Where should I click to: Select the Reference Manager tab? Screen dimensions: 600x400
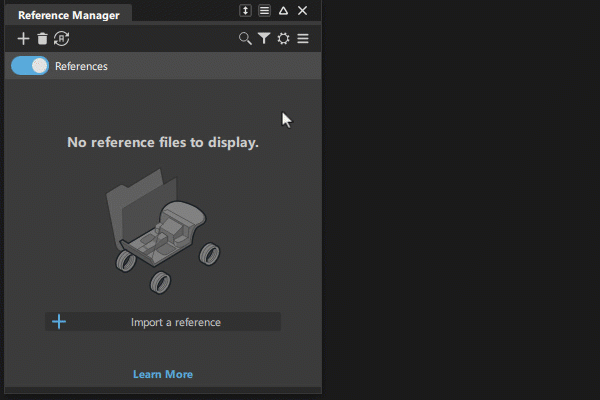tap(69, 15)
